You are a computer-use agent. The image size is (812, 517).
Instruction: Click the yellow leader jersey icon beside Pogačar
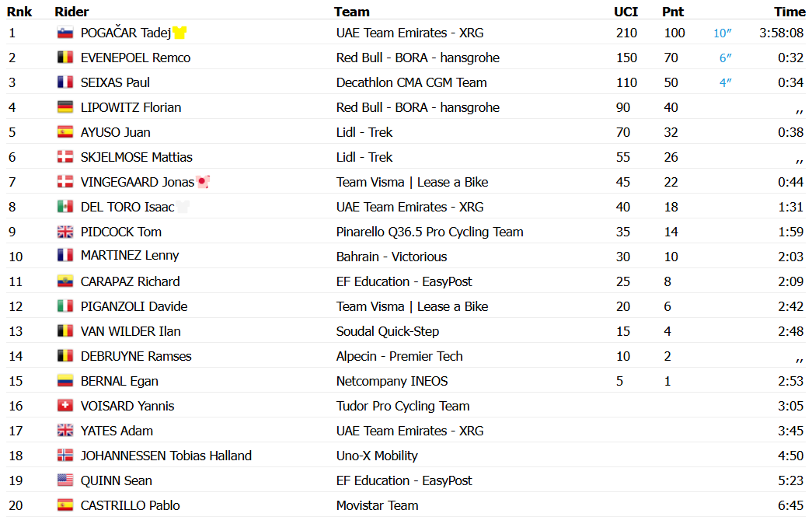[x=179, y=33]
